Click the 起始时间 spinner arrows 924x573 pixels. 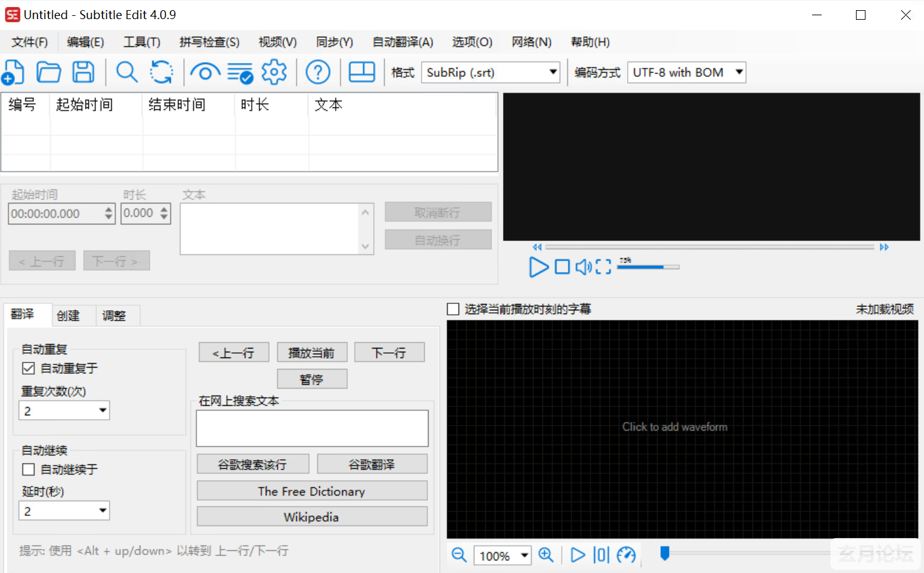click(x=109, y=214)
